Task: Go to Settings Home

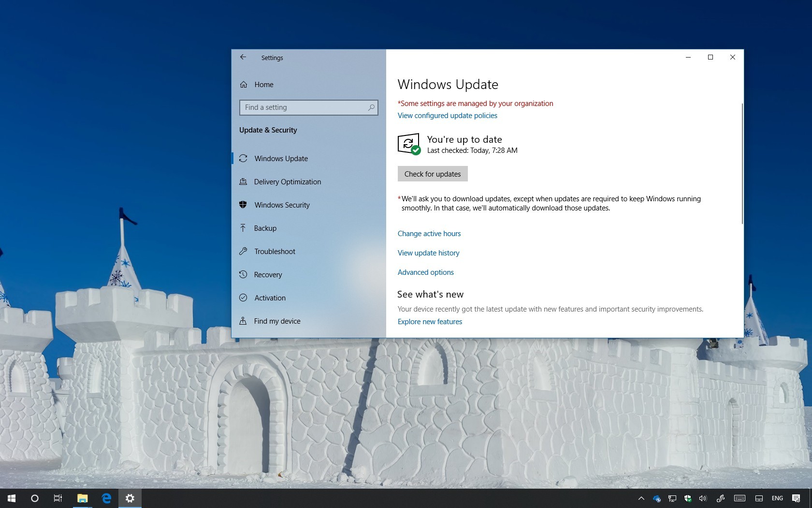Action: 263,85
